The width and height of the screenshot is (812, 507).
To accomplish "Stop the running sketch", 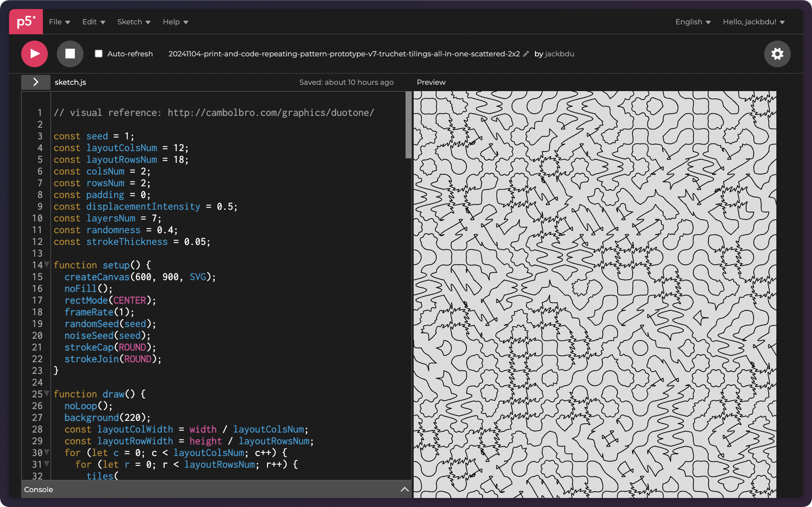I will point(70,54).
